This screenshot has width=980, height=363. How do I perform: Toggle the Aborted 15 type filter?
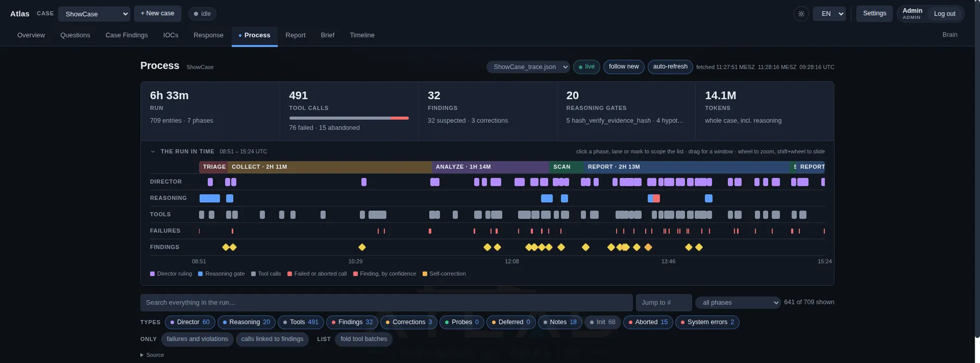(x=648, y=322)
